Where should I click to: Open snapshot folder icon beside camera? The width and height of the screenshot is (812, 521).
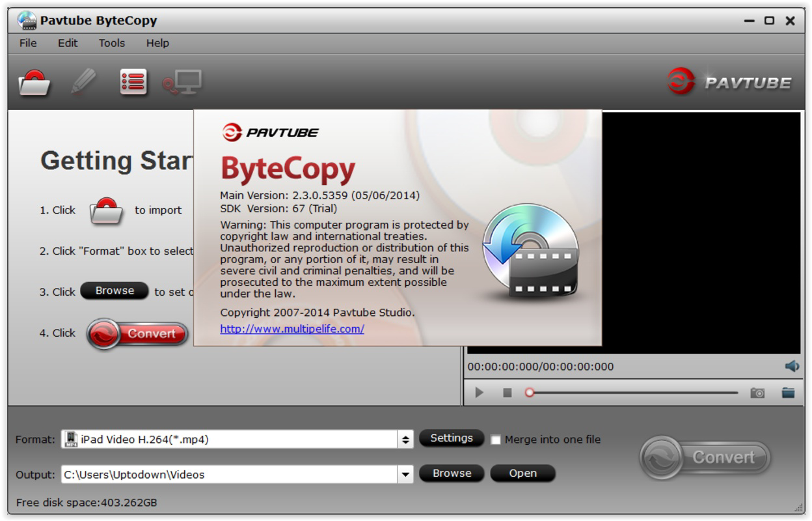tap(788, 393)
